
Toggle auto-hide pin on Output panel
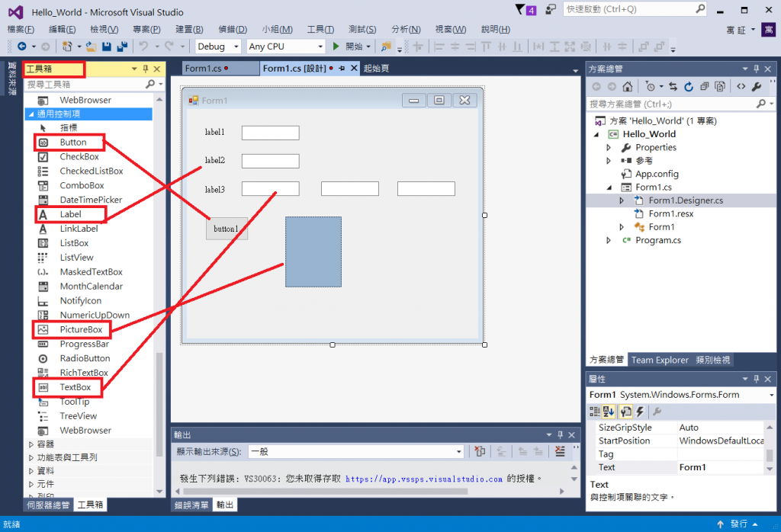tap(560, 434)
